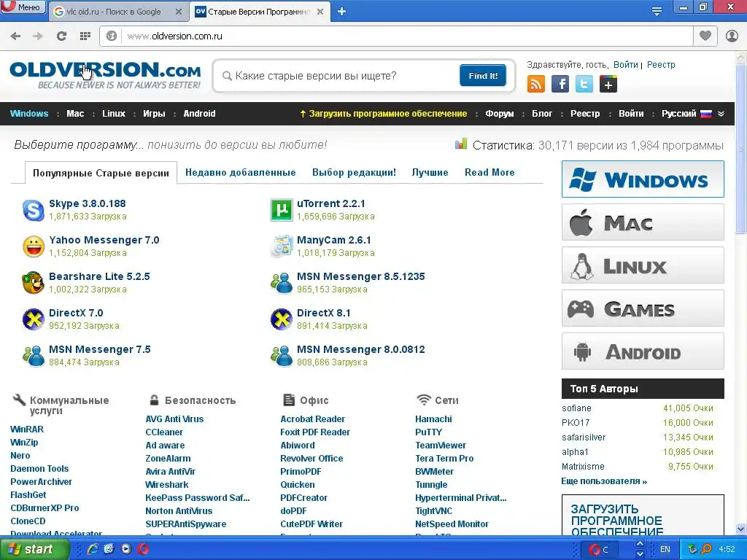Screen dimensions: 747x560
Task: Open WinRAR link under Коммунальные услуги
Action: 27,429
